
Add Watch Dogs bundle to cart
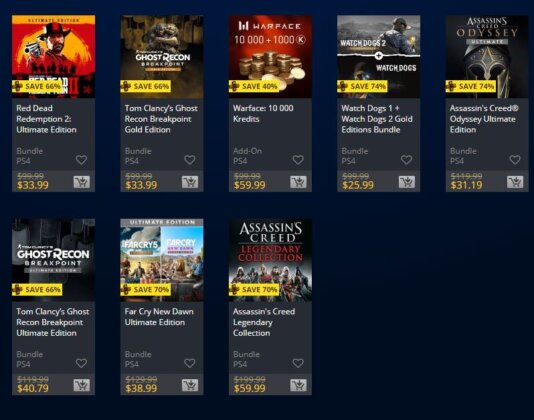(x=407, y=182)
